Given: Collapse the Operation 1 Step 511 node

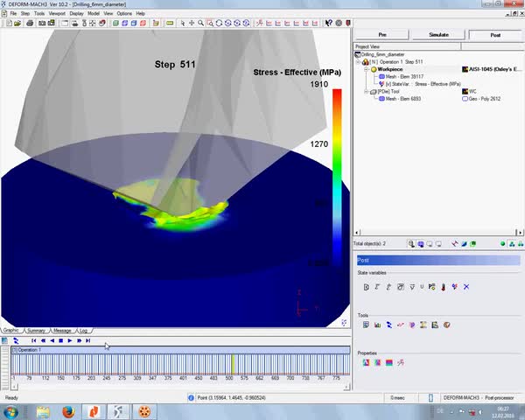Looking at the screenshot, I should coord(358,62).
